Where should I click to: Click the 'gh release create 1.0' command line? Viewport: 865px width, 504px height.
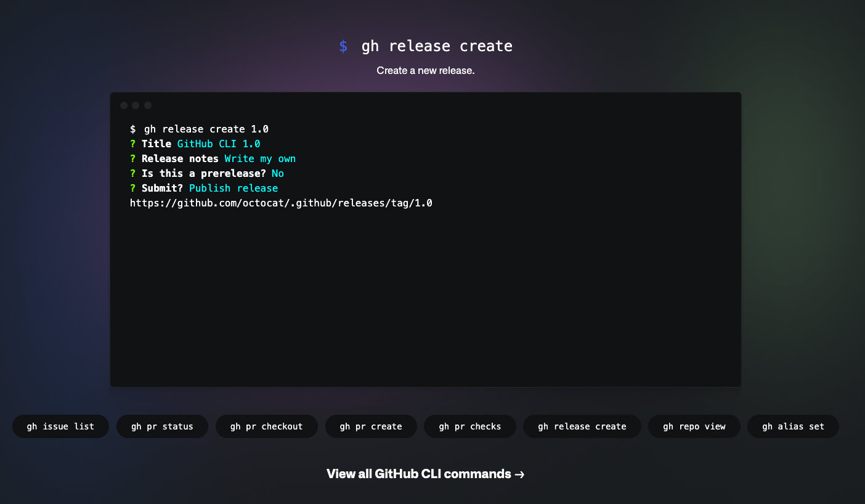[199, 129]
